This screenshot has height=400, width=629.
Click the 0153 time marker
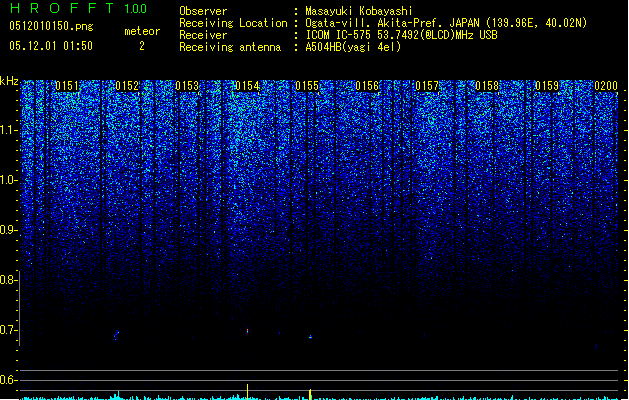point(187,86)
